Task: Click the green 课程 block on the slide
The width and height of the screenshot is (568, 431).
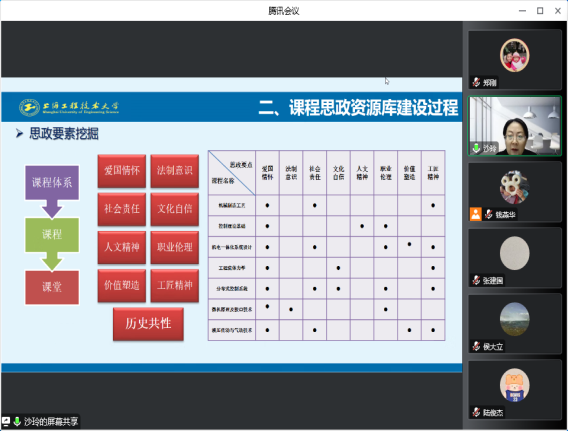Action: tap(52, 235)
